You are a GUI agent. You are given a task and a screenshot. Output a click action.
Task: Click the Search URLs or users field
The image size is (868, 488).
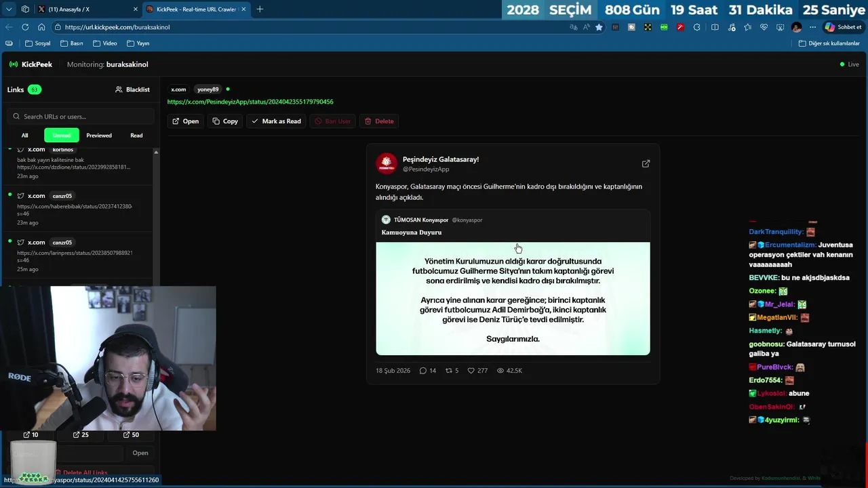click(81, 117)
